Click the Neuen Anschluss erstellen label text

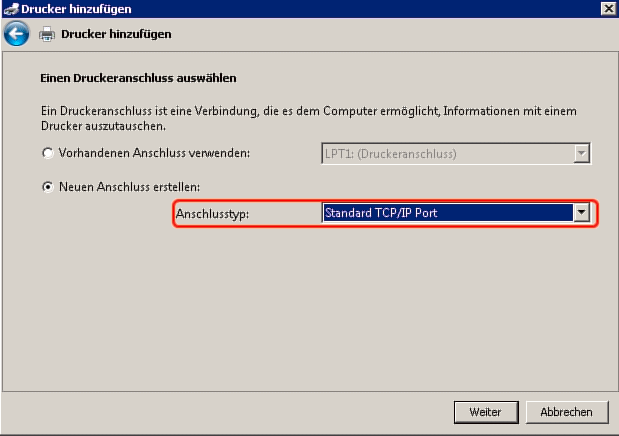(x=129, y=187)
